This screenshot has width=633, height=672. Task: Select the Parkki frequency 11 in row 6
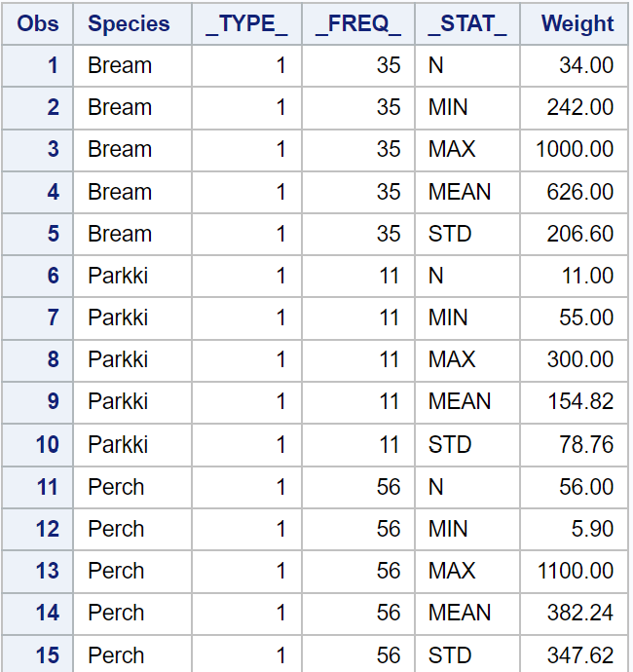point(358,276)
